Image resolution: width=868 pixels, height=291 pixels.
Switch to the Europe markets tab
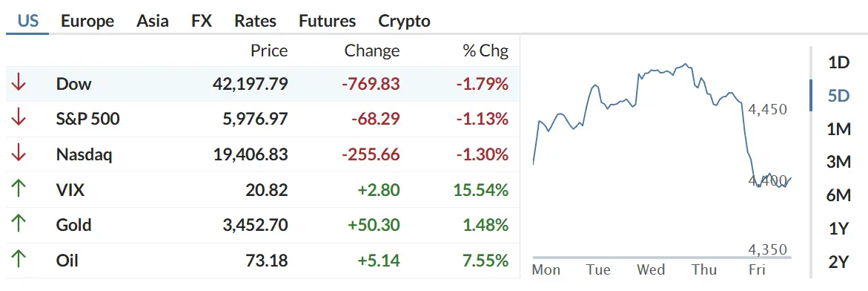87,21
